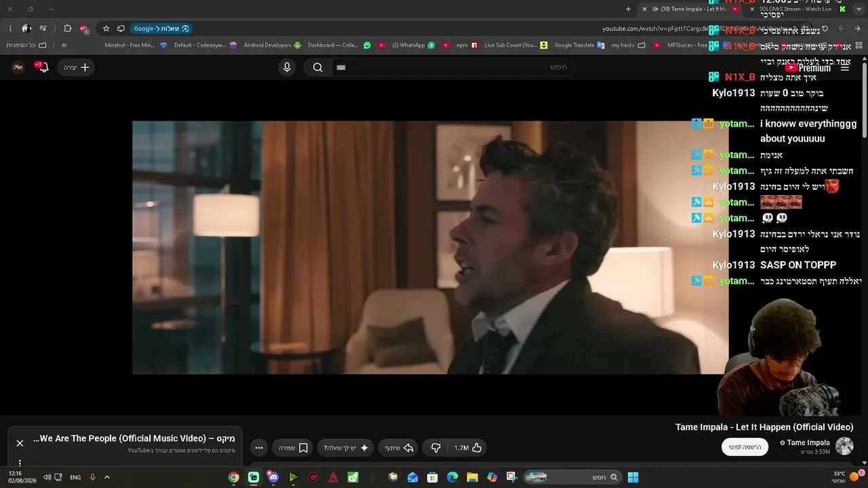Like the video with 1.7M likes

[x=468, y=448]
